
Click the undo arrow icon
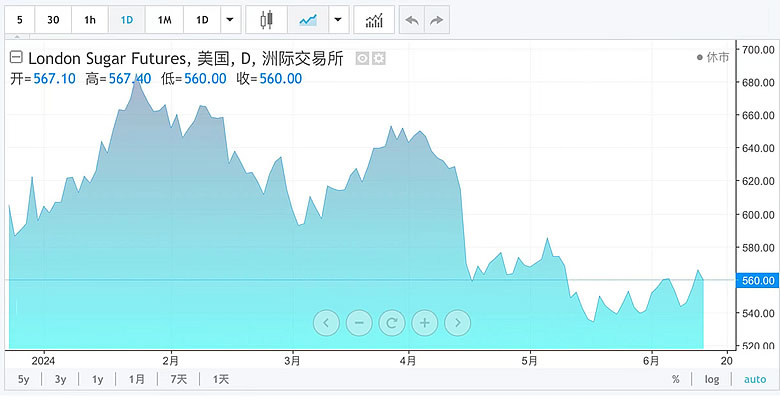pyautogui.click(x=412, y=20)
